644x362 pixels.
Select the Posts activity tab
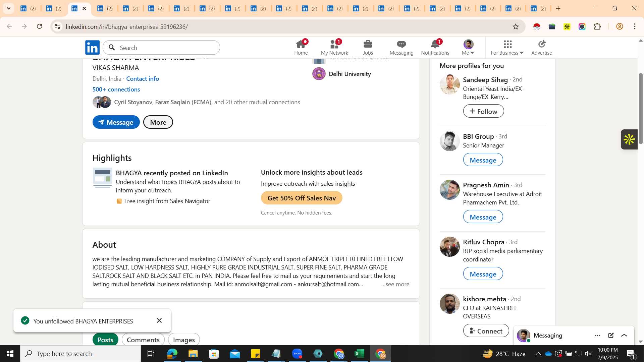(105, 340)
